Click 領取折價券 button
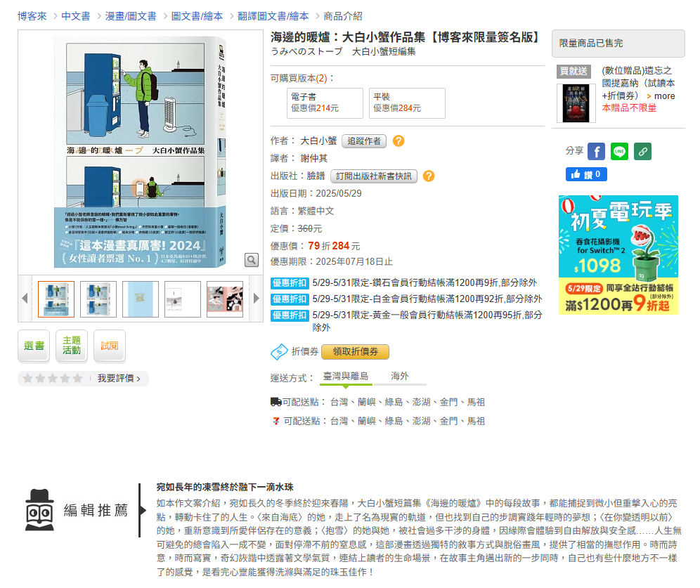 tap(356, 351)
